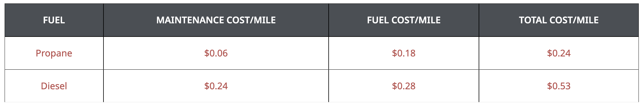Click the dollar sign in Propane fuel cost
Viewport: 644px width, 110px height.
(395, 53)
